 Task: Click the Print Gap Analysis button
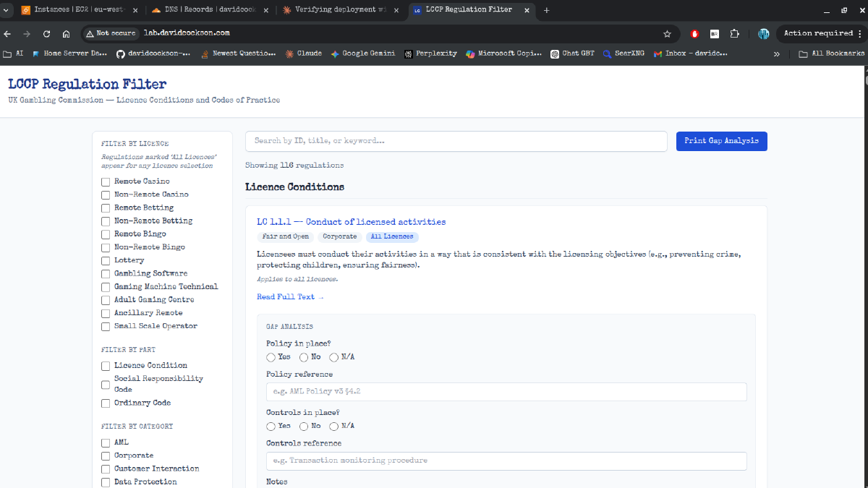point(721,141)
